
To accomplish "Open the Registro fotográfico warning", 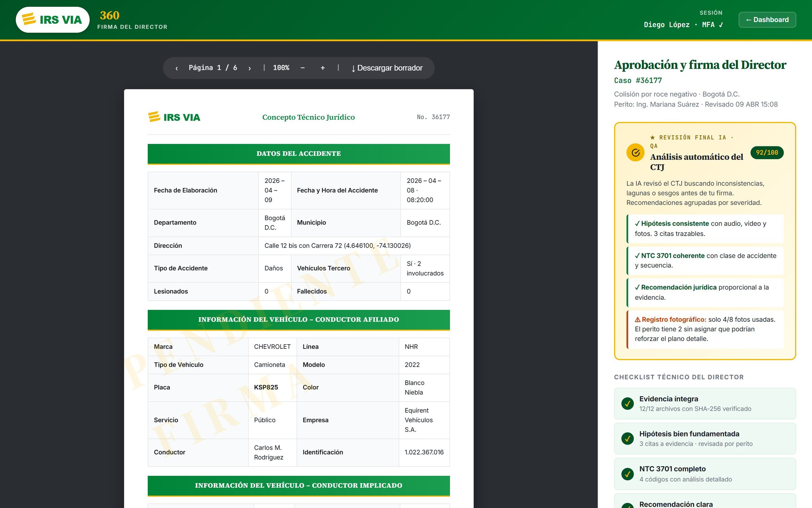I will point(705,329).
